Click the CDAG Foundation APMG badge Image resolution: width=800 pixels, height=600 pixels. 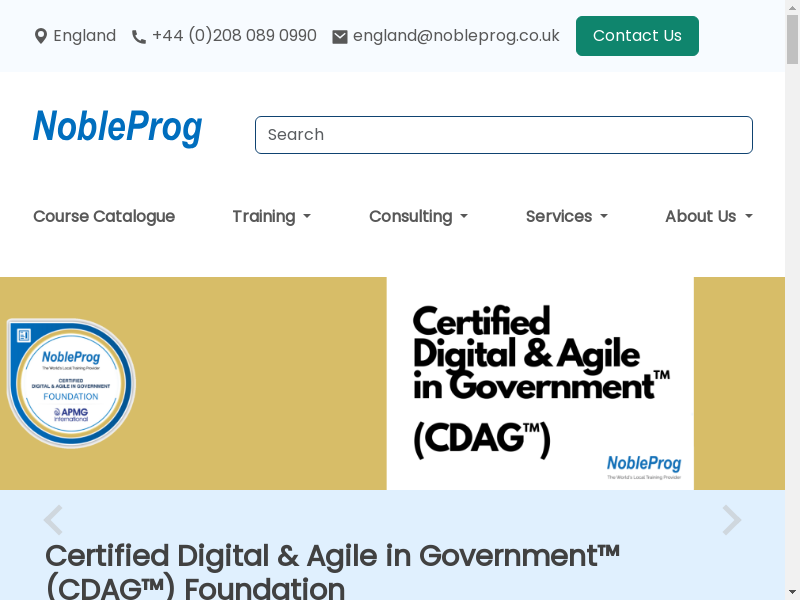click(71, 383)
